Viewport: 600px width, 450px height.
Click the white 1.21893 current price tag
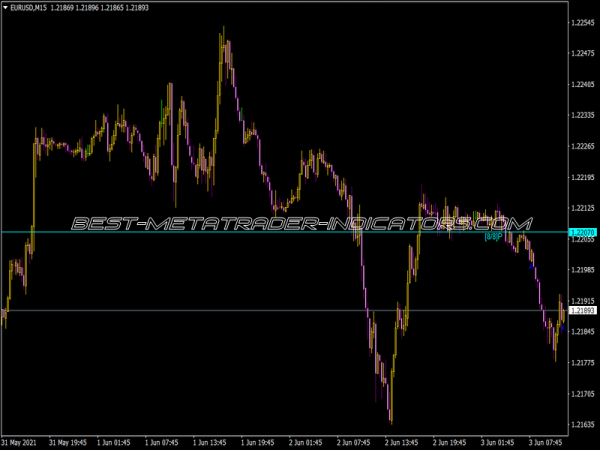pyautogui.click(x=582, y=311)
